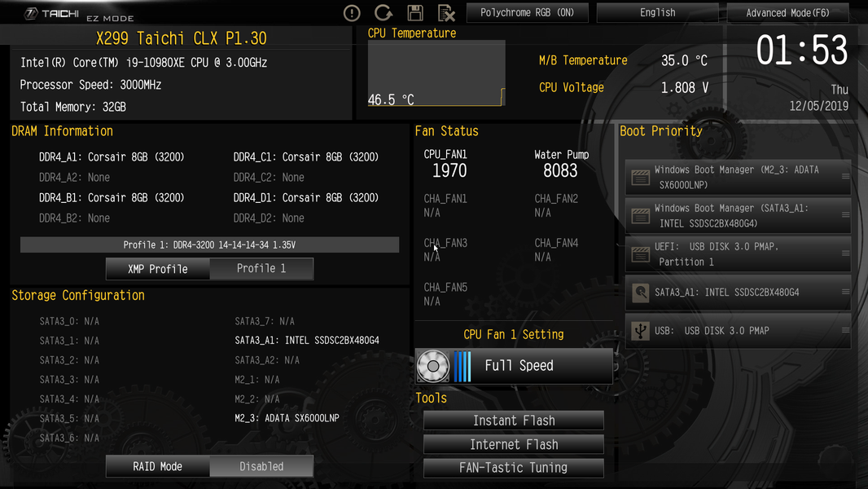Toggle the XMP Profile label button

158,269
